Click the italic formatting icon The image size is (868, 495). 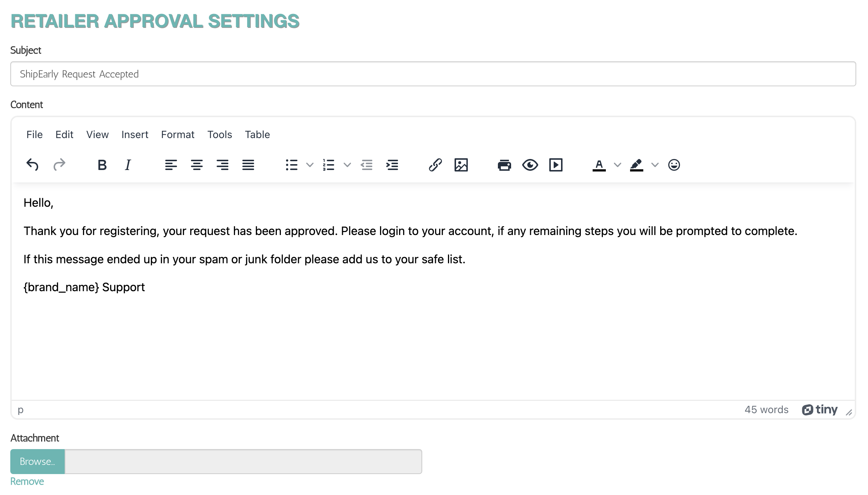pos(127,165)
